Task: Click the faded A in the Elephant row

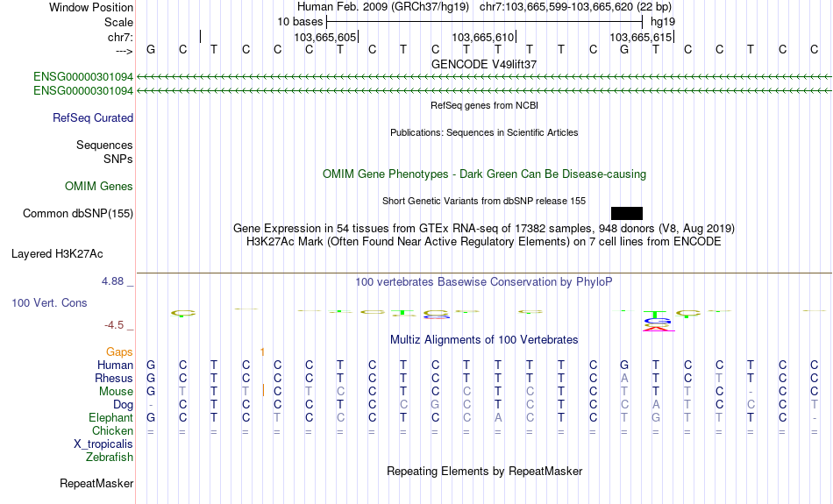Action: pyautogui.click(x=498, y=418)
